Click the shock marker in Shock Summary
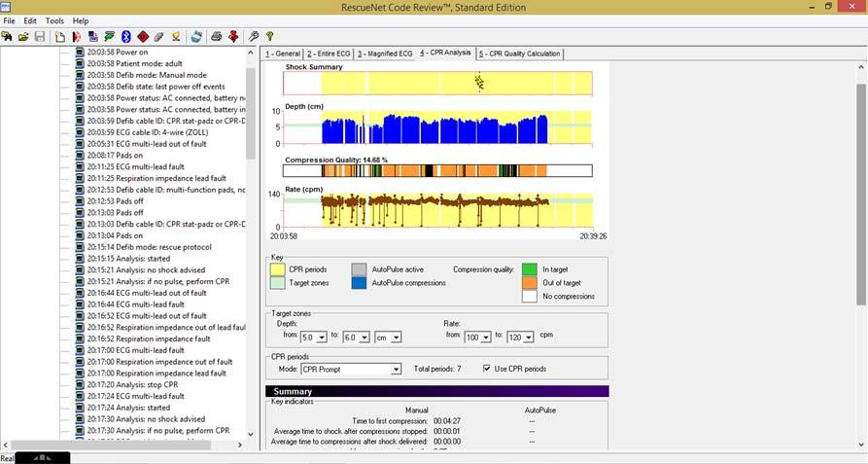The height and width of the screenshot is (464, 868). (x=479, y=83)
